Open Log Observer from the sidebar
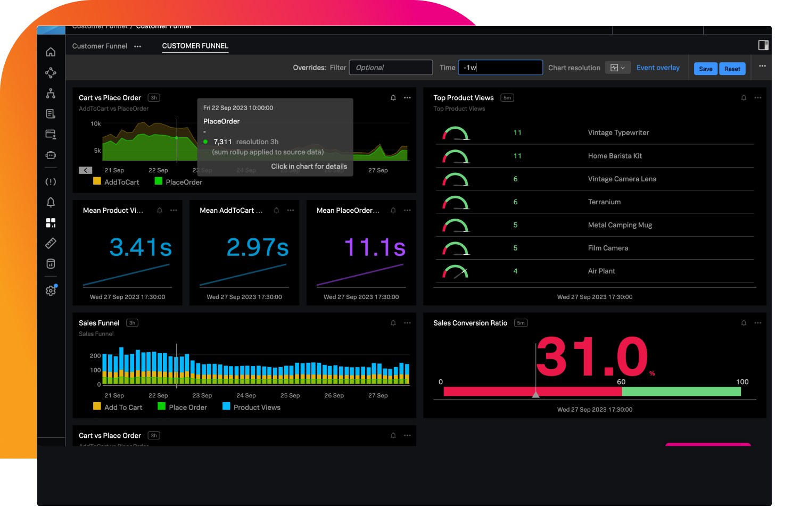The image size is (809, 532). coord(51,113)
